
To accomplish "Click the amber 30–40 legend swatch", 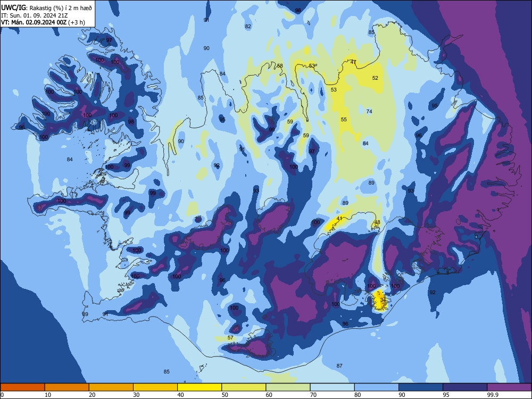I will pos(155,387).
